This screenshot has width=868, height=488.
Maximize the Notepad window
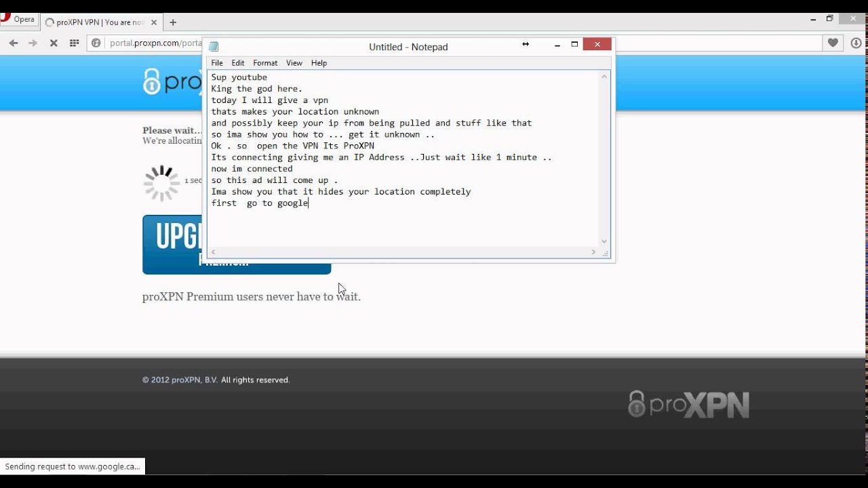pyautogui.click(x=574, y=45)
